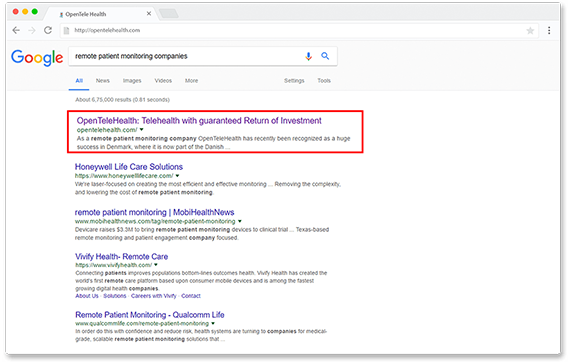This screenshot has height=362, width=570.
Task: Expand dropdown next to honeywelllifecare.com URL
Action: tap(177, 176)
